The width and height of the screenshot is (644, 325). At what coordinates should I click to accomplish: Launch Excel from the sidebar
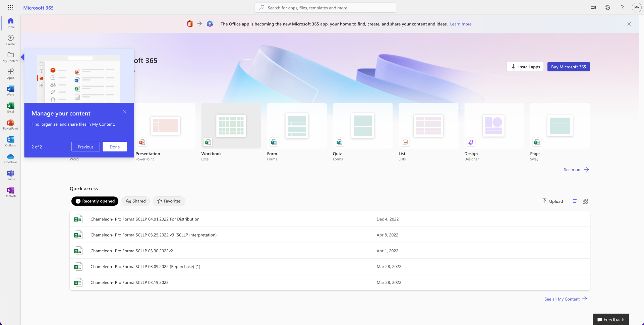tap(10, 108)
